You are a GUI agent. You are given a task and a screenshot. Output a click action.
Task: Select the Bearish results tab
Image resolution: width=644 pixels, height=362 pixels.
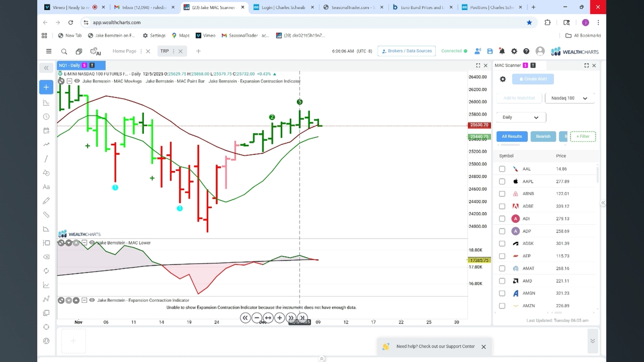tap(543, 136)
